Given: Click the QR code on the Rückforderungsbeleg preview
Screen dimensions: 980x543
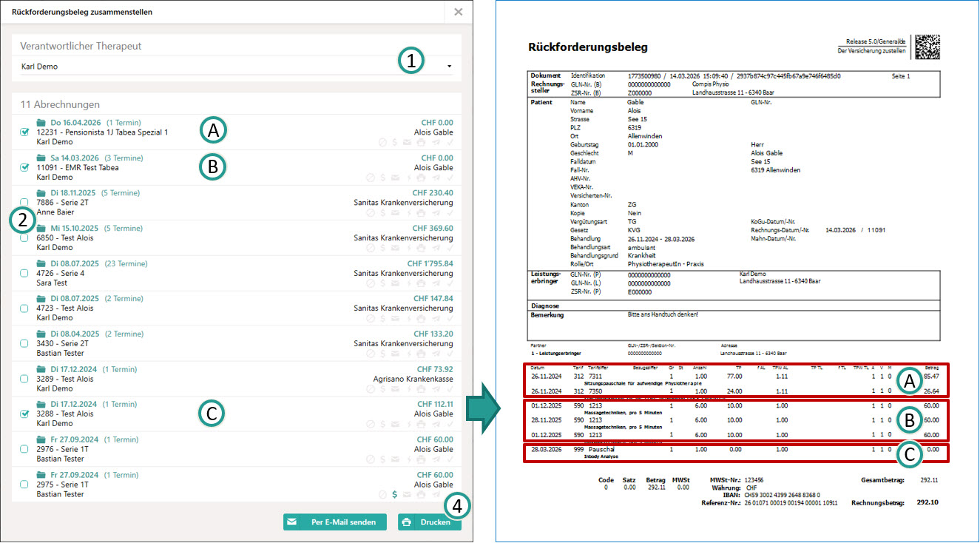Looking at the screenshot, I should pos(928,47).
